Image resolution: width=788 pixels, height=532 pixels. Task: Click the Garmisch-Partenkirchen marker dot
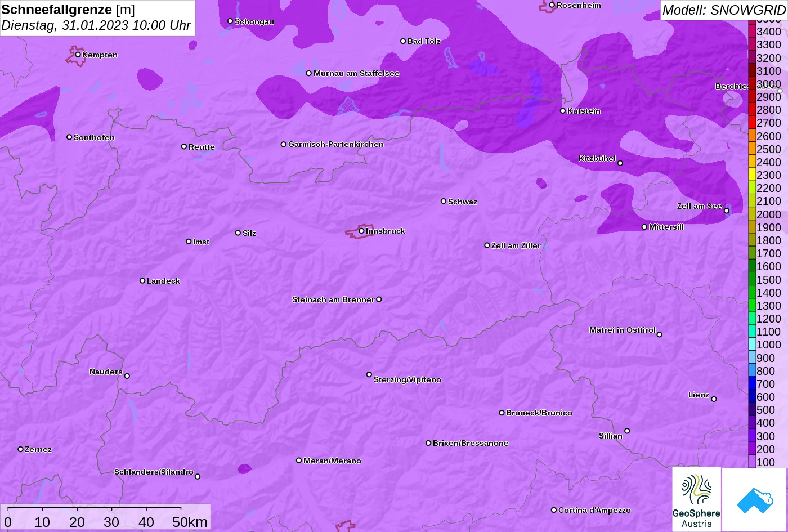[x=283, y=144]
